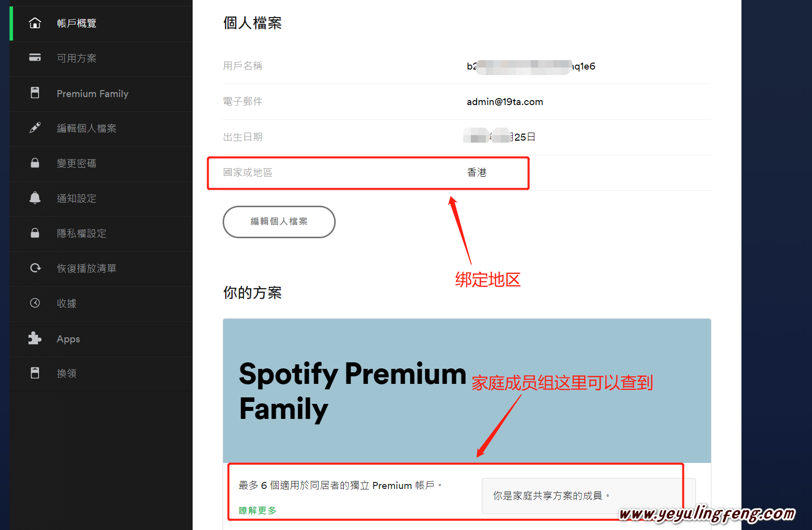
Task: Follow the green 瞭解更多 link
Action: [x=258, y=510]
